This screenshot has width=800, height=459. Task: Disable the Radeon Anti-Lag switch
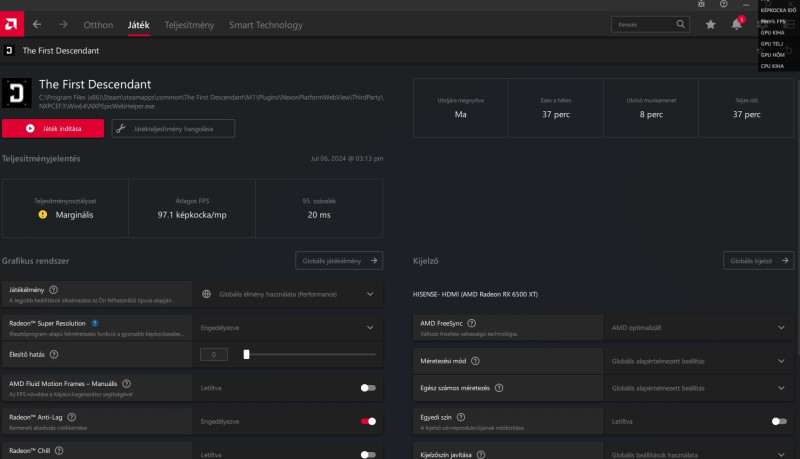click(x=368, y=421)
